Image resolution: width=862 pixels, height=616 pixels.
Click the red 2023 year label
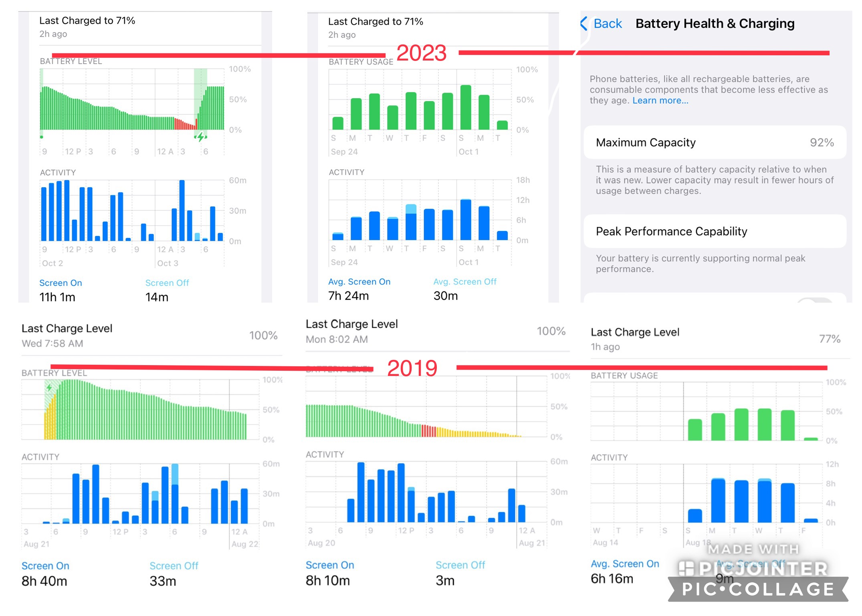click(x=421, y=53)
